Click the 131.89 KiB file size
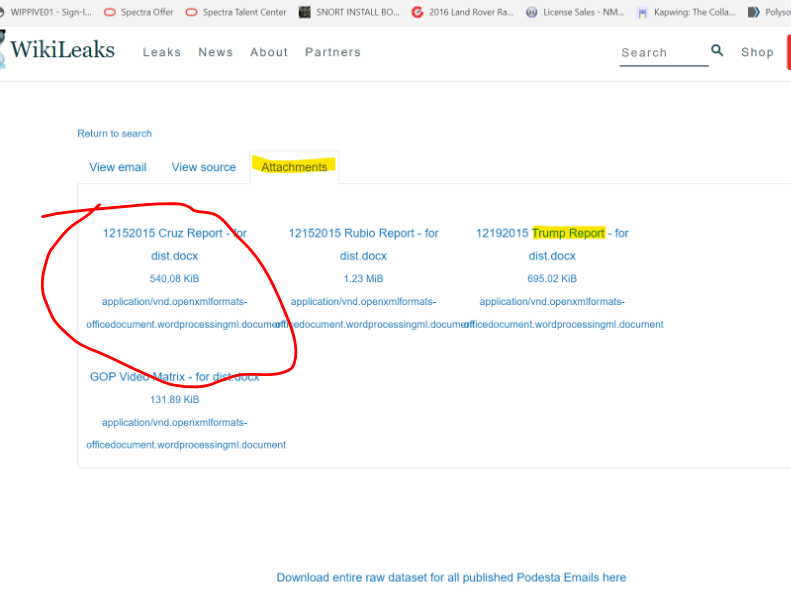 coord(175,400)
